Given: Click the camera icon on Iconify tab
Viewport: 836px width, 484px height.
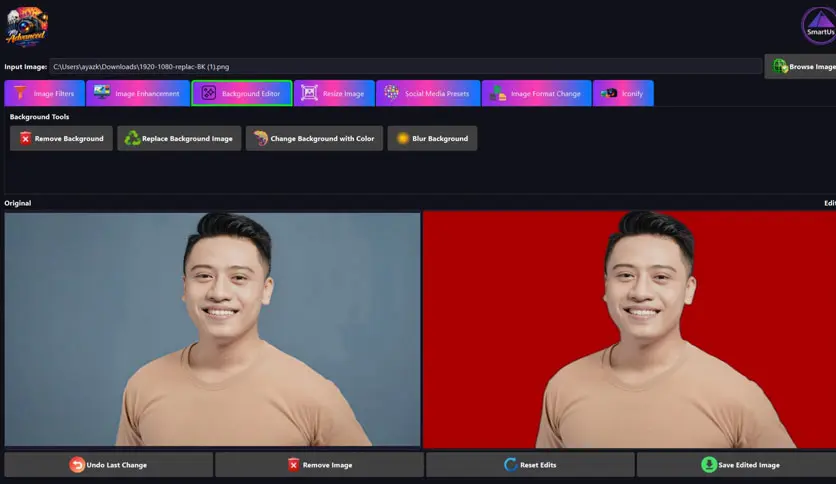Looking at the screenshot, I should [609, 93].
